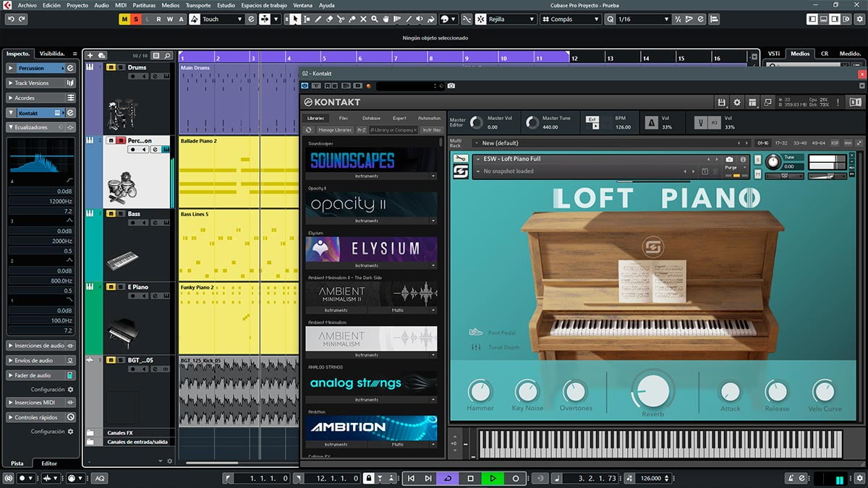The width and height of the screenshot is (868, 488).
Task: Toggle global Solo S button in toolbar
Action: pos(137,19)
